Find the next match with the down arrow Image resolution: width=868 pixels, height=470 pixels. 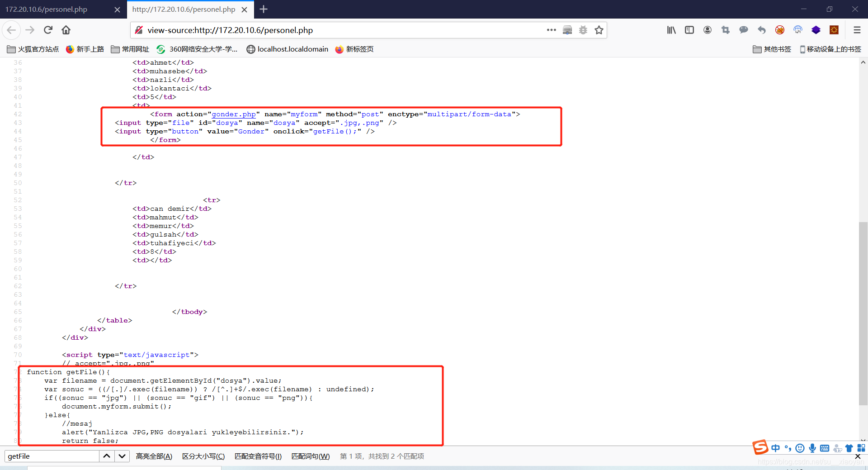coord(122,456)
